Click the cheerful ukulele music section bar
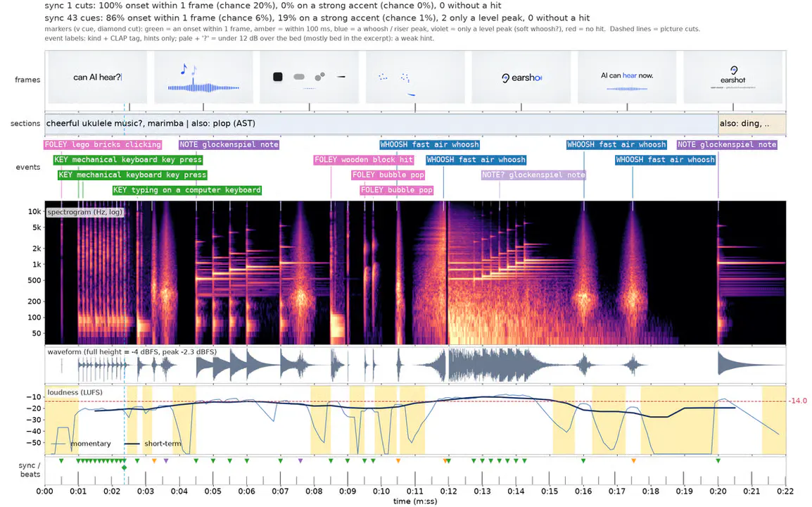Image resolution: width=812 pixels, height=507 pixels. [x=381, y=123]
